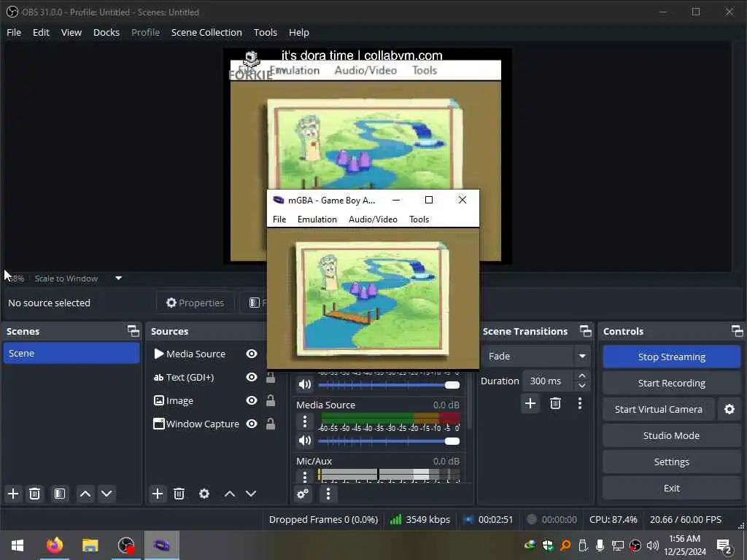Open File Explorer from the taskbar
The width and height of the screenshot is (747, 560).
[90, 545]
